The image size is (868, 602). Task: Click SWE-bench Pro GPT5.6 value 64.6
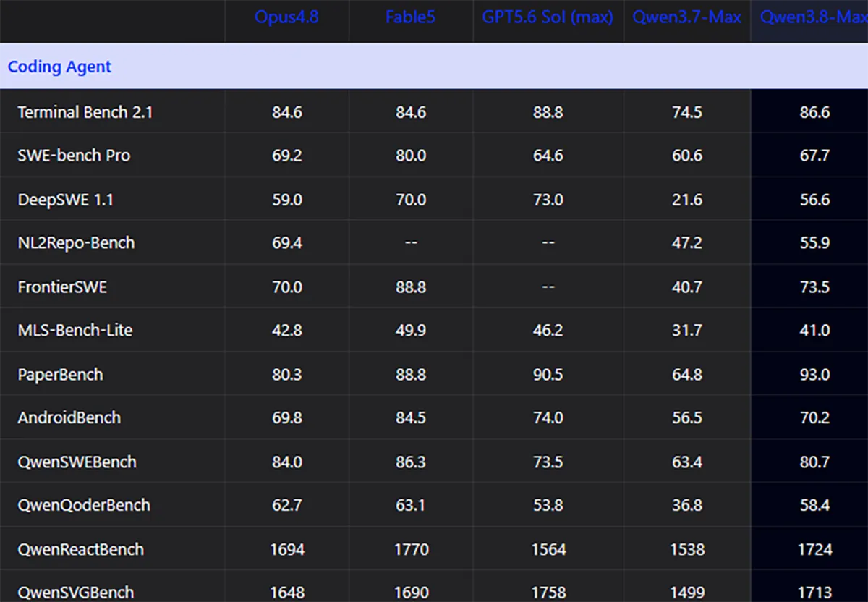click(548, 156)
